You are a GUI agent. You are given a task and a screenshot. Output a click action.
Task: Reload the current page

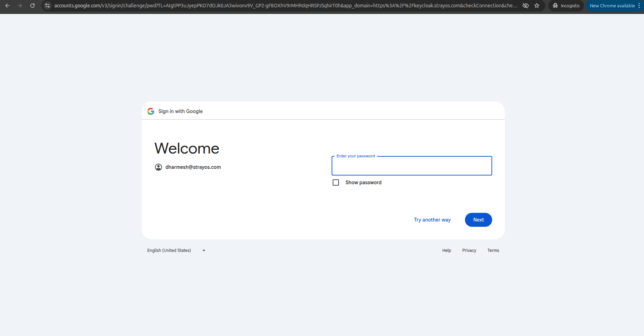coord(32,6)
